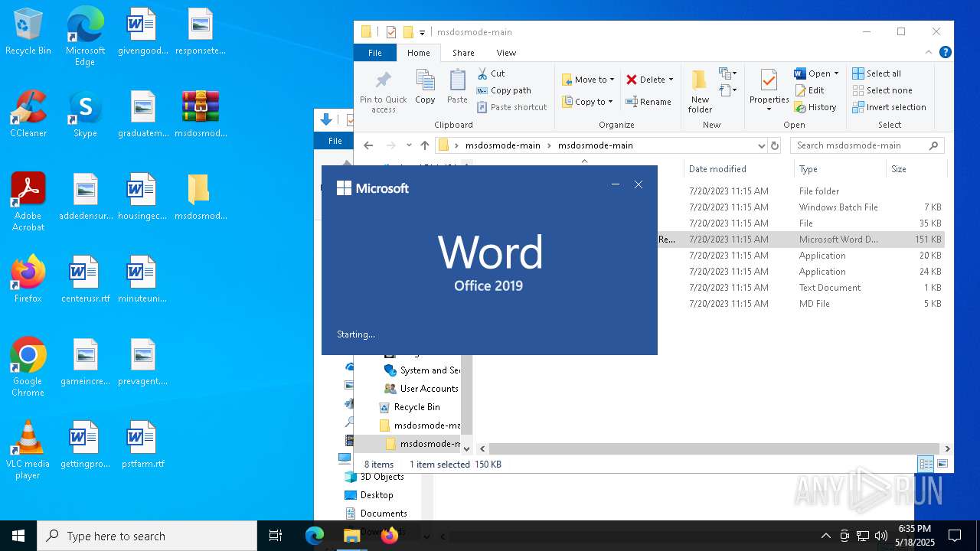Image resolution: width=980 pixels, height=551 pixels.
Task: Select Google Chrome desktop icon
Action: pyautogui.click(x=28, y=367)
